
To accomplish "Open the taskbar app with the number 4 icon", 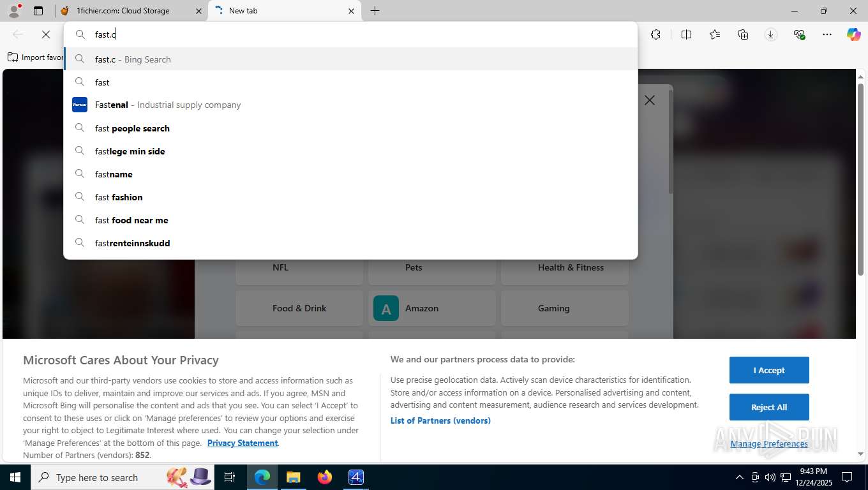I will 356,477.
